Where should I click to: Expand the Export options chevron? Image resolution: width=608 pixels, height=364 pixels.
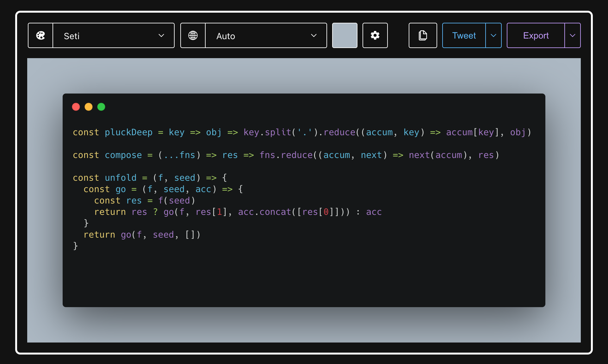coord(573,35)
